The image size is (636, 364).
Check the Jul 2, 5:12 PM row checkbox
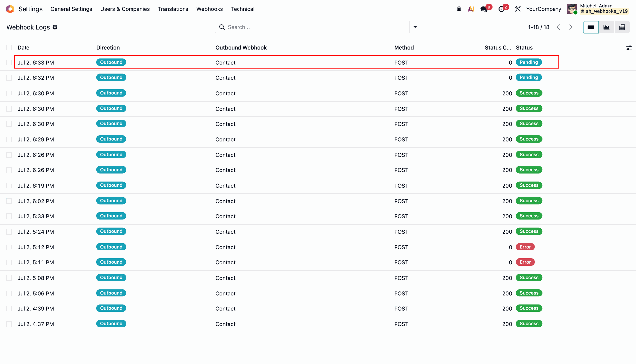9,247
